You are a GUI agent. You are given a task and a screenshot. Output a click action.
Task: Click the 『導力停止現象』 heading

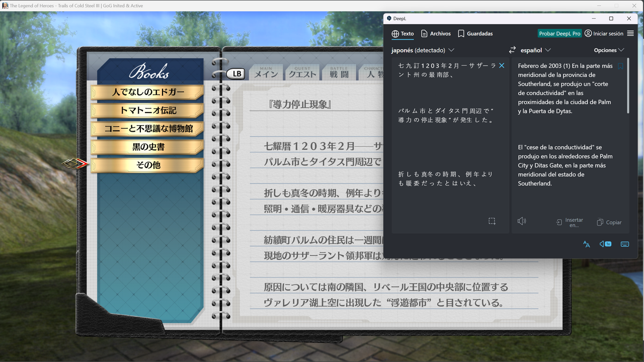point(300,105)
